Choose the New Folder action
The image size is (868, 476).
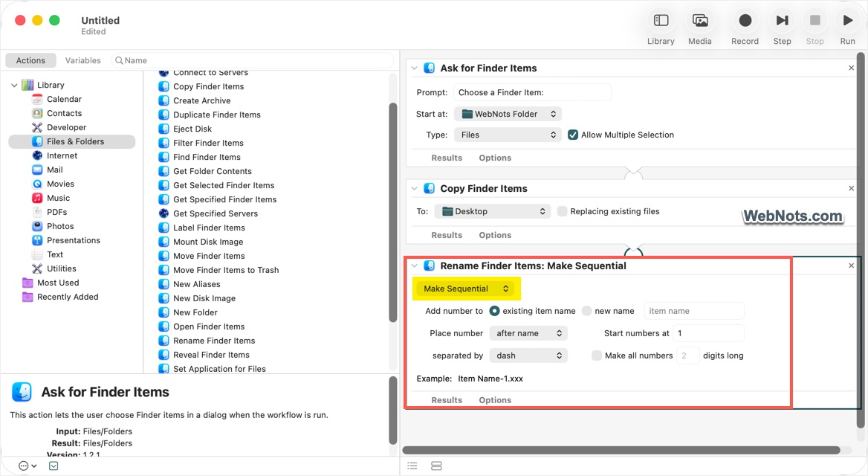(195, 312)
